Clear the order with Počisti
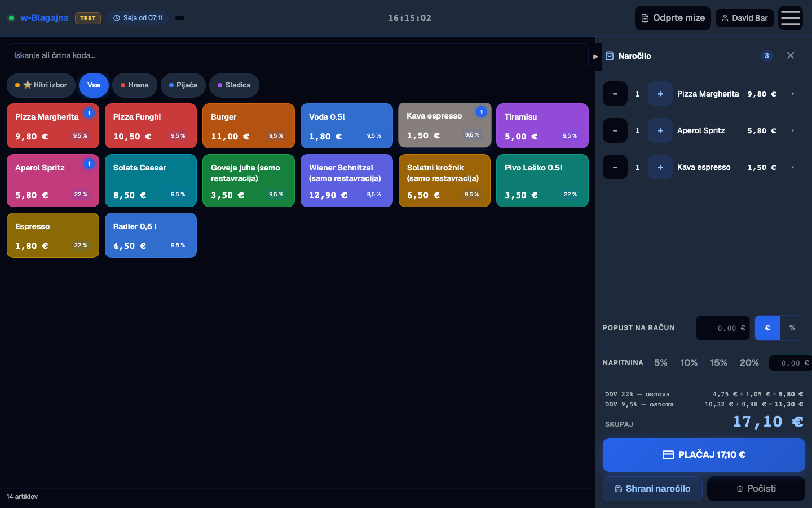The image size is (812, 508). [756, 489]
